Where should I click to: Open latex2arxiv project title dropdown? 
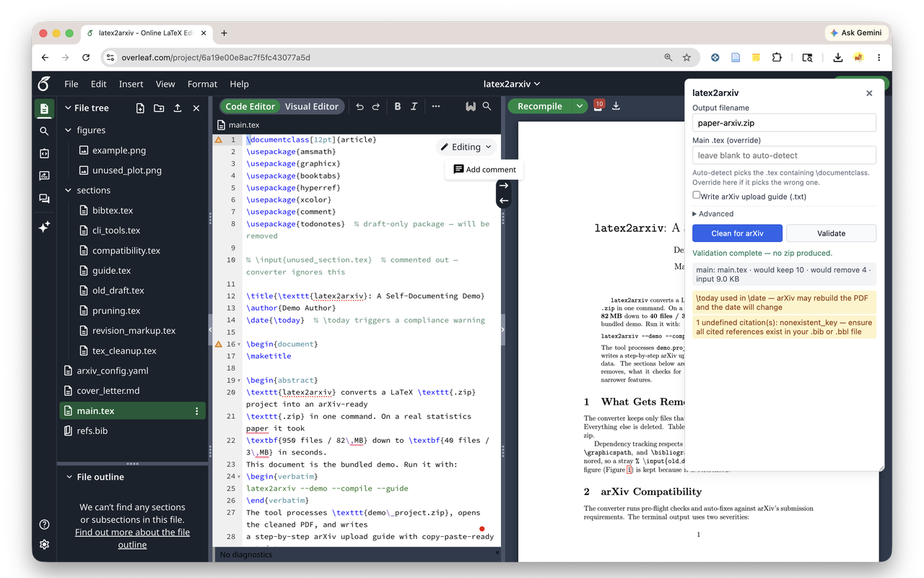pos(511,84)
